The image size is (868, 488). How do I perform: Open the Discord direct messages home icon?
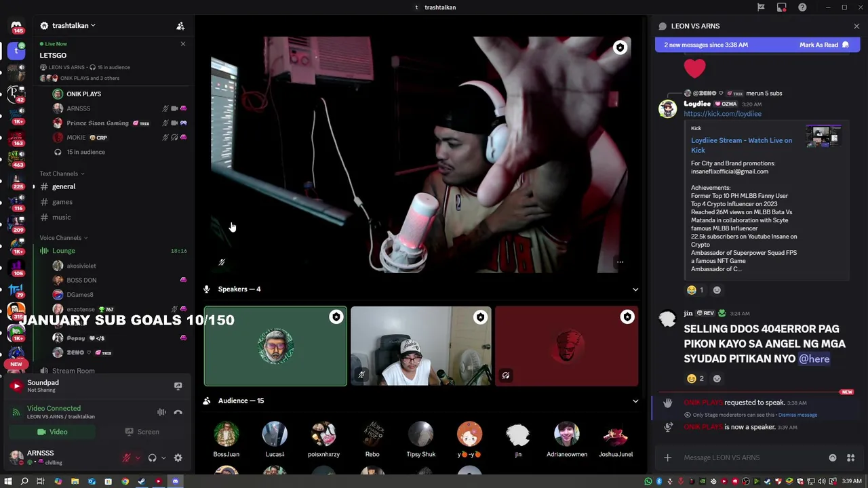tap(16, 27)
